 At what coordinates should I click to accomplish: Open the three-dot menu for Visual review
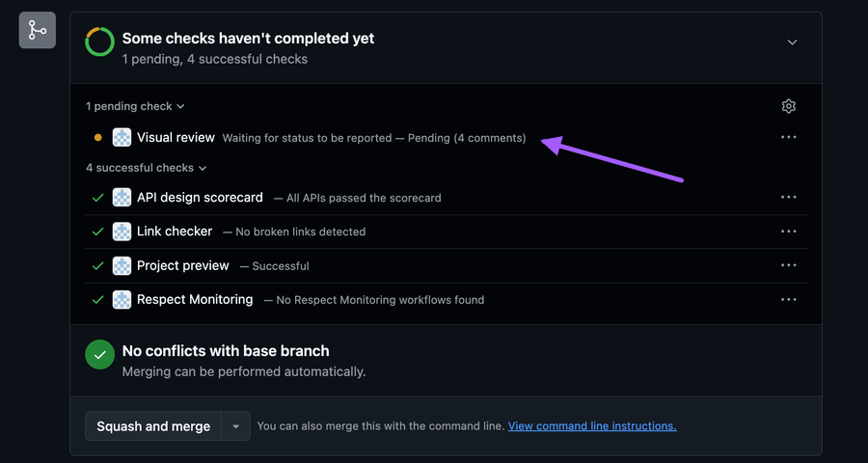click(x=788, y=137)
